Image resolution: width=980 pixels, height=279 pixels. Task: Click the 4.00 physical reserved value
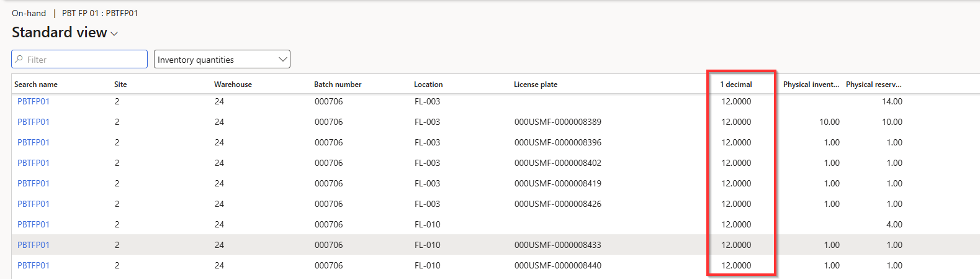click(x=894, y=224)
